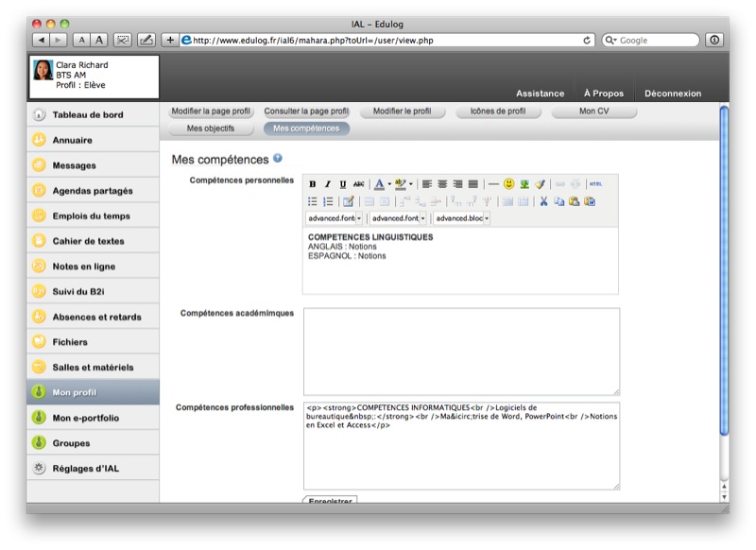Click the help icon beside Mes compétences
Viewport: 756px width, 550px height.
pos(278,159)
